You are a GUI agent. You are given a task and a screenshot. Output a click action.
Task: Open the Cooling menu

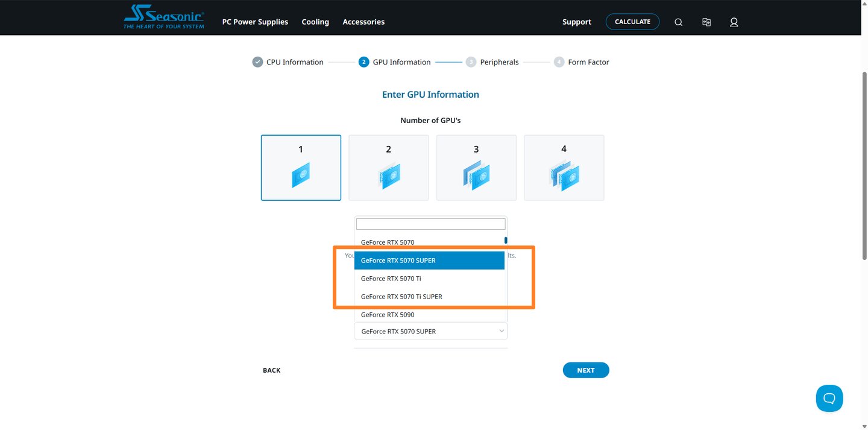315,22
